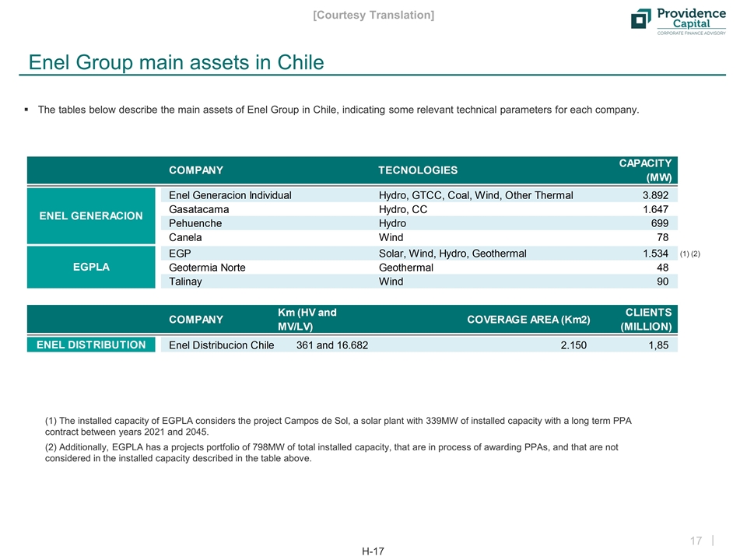Click the '(1) (2)' footnote marker beside EGP

(690, 254)
